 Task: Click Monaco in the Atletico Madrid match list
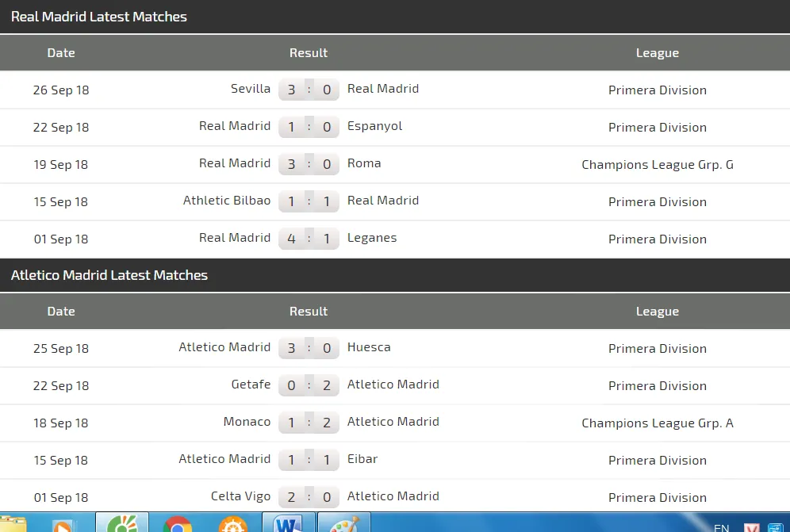tap(247, 422)
